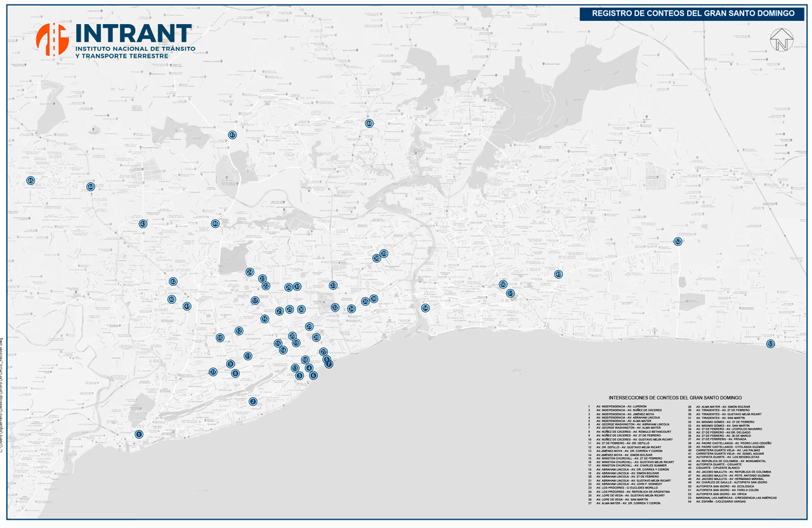Click marker 50 on the map
This screenshot has height=528, width=812.
[503, 284]
